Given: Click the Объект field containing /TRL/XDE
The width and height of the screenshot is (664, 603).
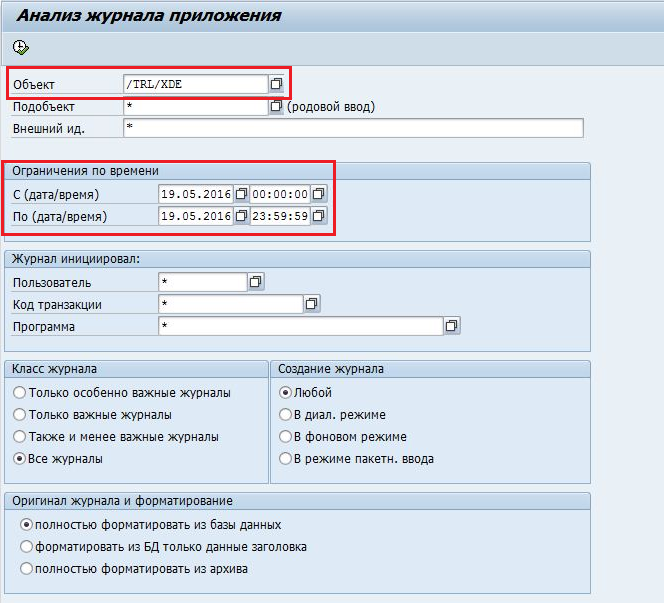Looking at the screenshot, I should click(x=194, y=84).
